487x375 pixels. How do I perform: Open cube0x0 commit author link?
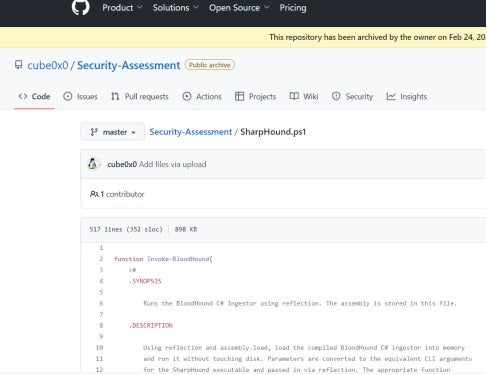122,164
